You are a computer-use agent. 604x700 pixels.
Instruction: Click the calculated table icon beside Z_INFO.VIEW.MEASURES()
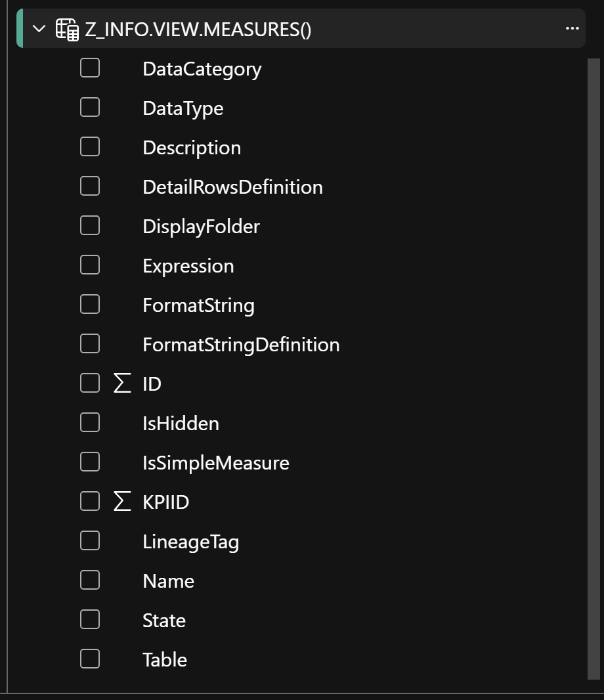(x=67, y=30)
